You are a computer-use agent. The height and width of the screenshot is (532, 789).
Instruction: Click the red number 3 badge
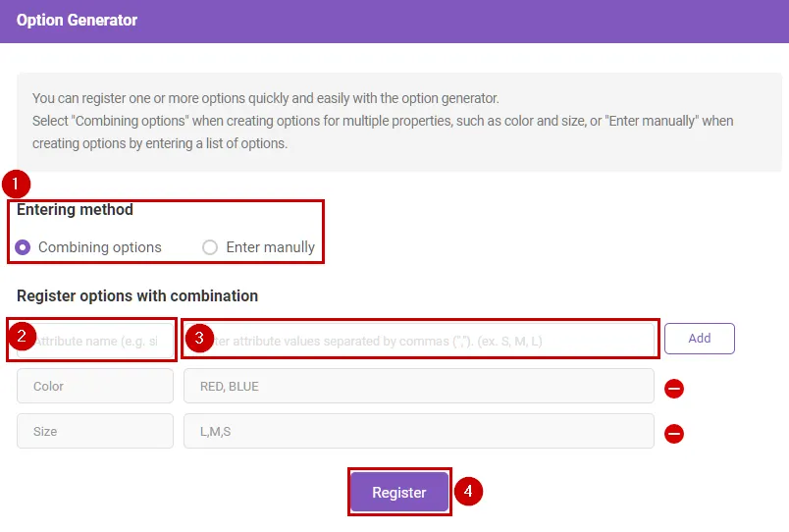point(199,339)
